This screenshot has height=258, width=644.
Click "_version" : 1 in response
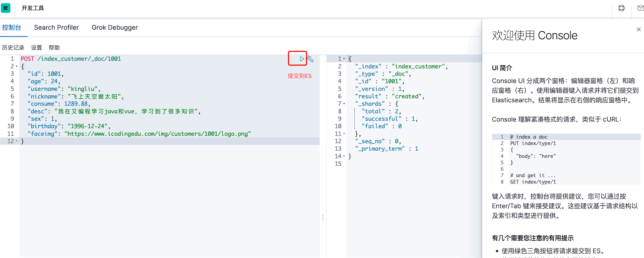pos(380,89)
